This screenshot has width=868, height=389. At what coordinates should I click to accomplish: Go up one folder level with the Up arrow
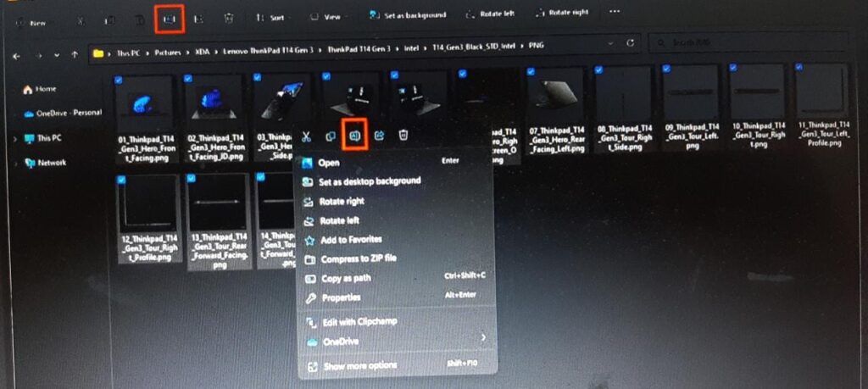[75, 55]
